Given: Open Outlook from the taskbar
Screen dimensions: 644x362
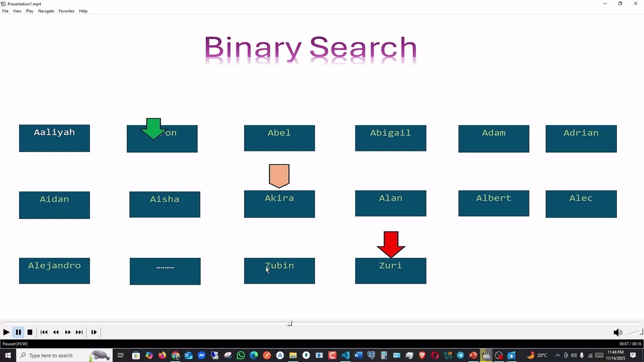Looking at the screenshot, I should point(188,355).
